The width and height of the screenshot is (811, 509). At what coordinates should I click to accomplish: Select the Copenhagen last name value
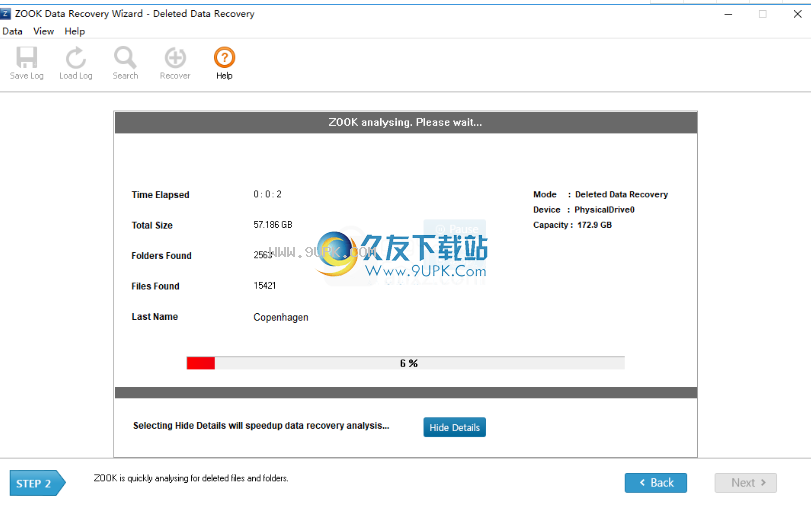pos(281,317)
